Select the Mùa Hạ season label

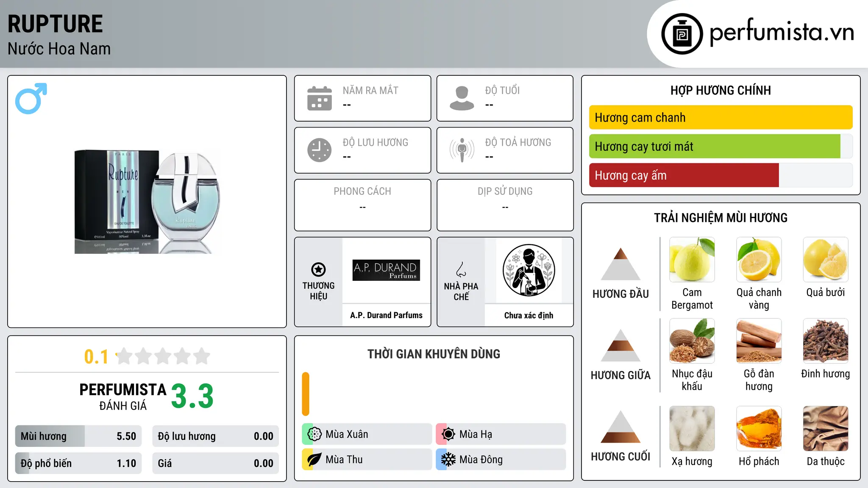coord(476,434)
